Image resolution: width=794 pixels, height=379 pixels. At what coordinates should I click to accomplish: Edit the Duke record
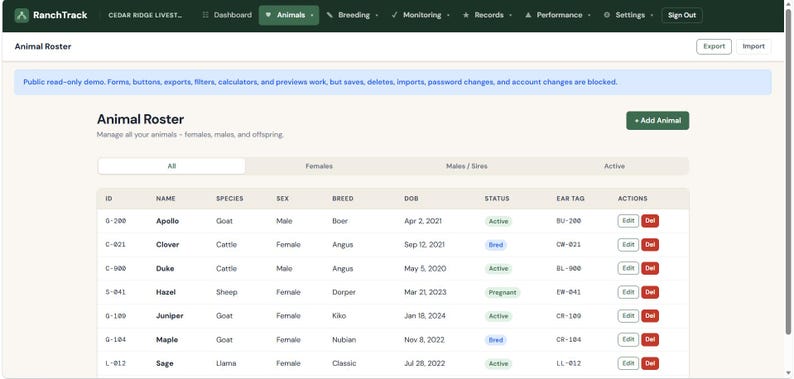tap(628, 269)
